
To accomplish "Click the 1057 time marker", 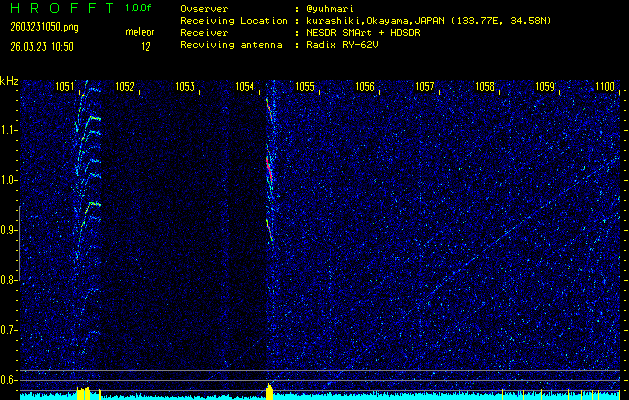I will pos(425,87).
